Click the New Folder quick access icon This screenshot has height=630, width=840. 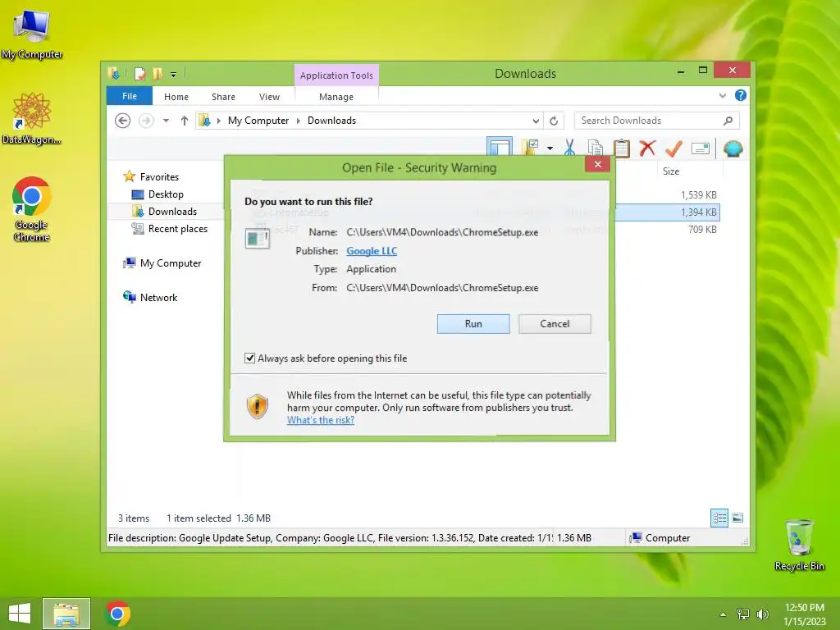pos(157,73)
